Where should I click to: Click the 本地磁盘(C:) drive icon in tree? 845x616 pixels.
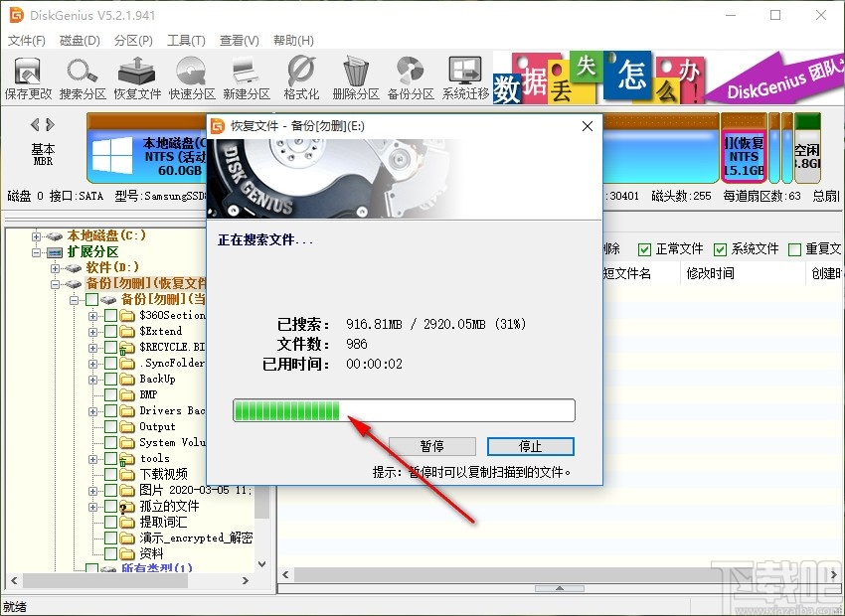click(x=55, y=235)
